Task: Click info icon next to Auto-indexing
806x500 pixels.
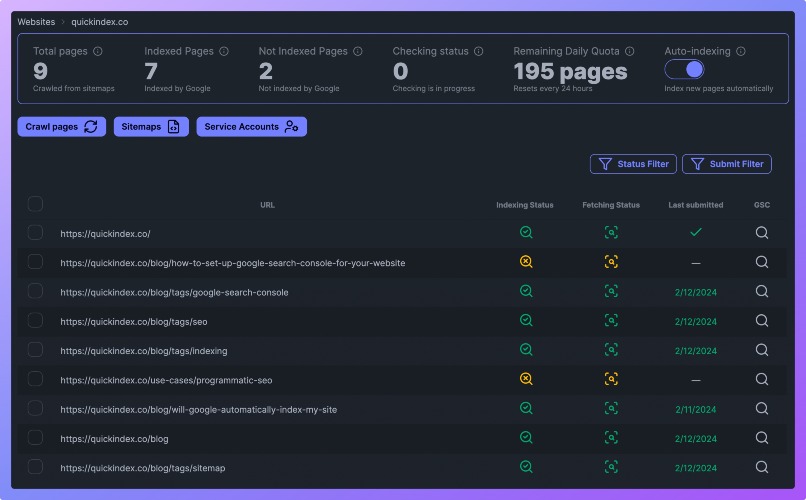Action: pos(741,51)
